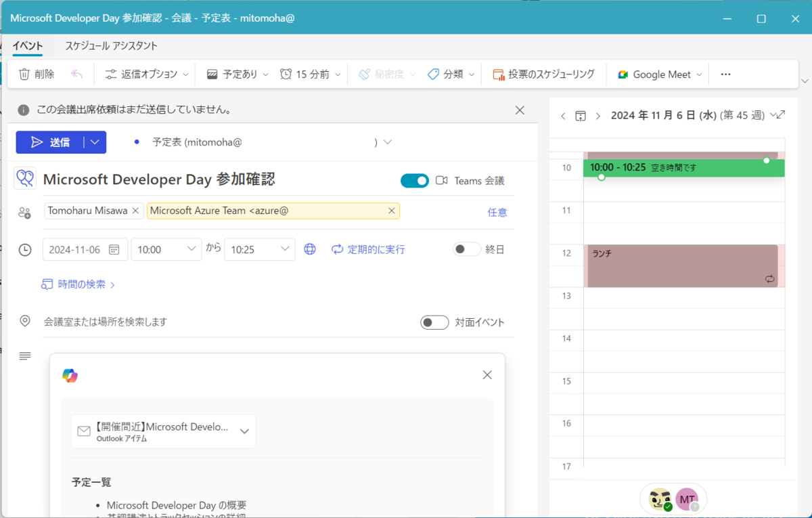Expand the 予定あり status dropdown
This screenshot has width=812, height=518.
(265, 74)
